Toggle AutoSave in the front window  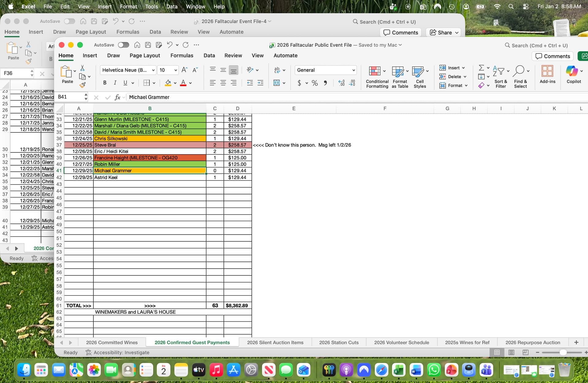(x=123, y=45)
